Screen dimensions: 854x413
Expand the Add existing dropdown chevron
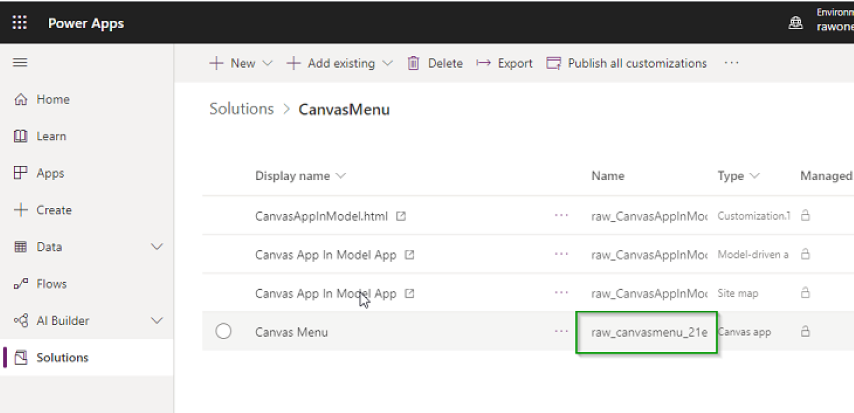pyautogui.click(x=387, y=63)
